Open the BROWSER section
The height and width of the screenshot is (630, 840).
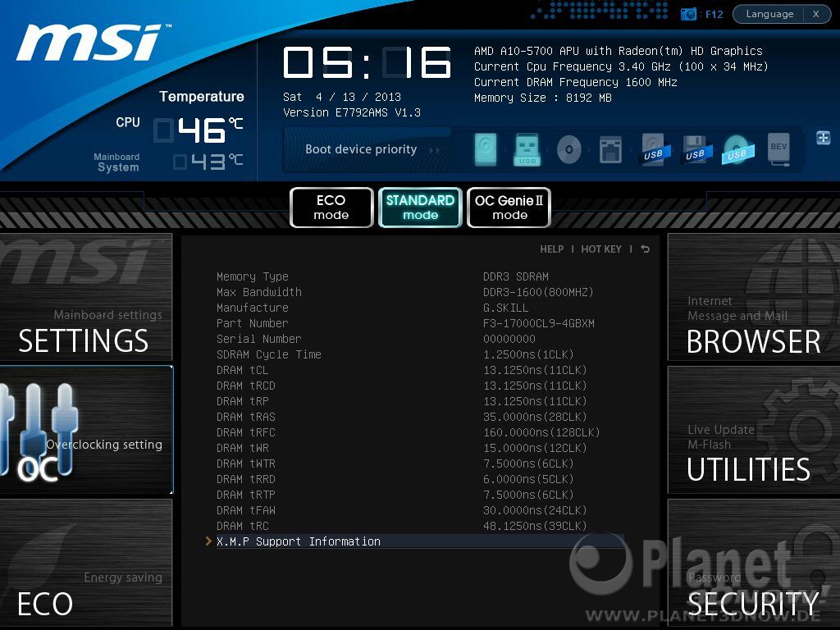point(754,297)
